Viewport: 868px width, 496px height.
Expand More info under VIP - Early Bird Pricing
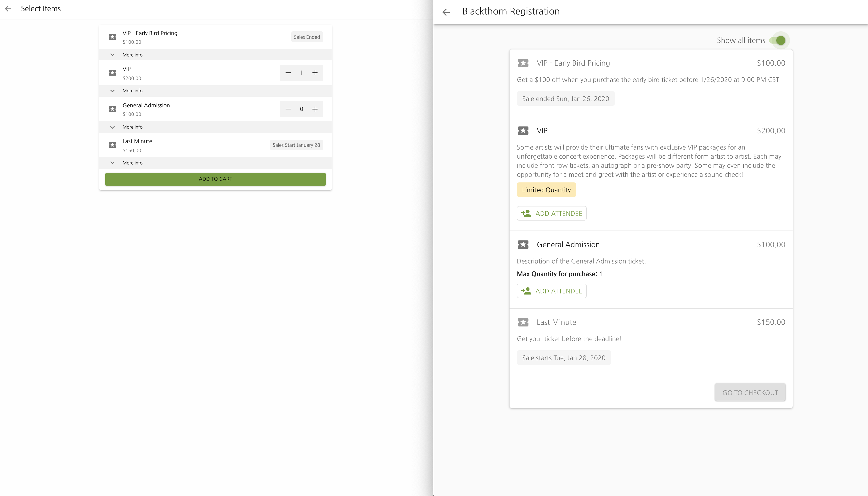click(132, 55)
